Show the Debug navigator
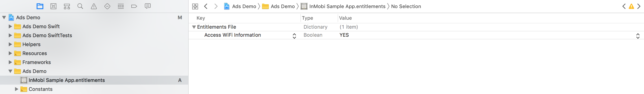This screenshot has width=644, height=94. click(x=121, y=6)
